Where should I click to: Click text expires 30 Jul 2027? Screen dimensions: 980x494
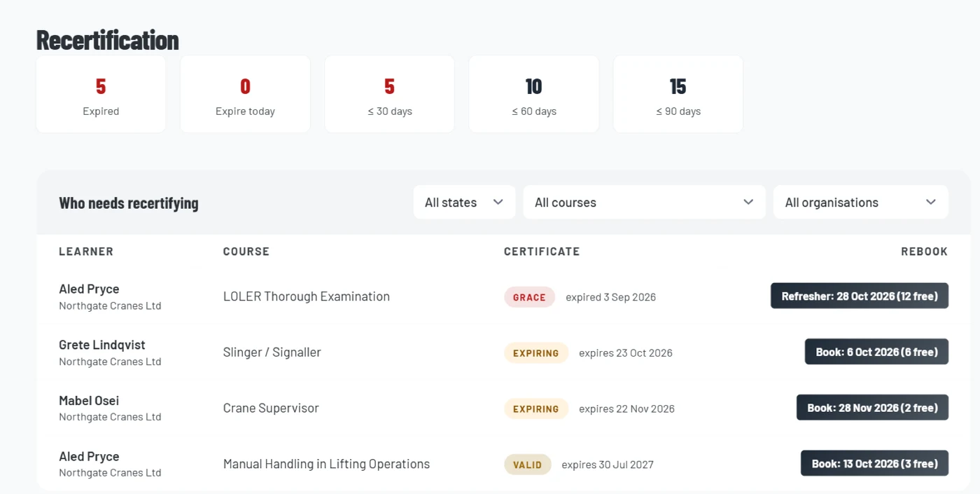point(608,465)
